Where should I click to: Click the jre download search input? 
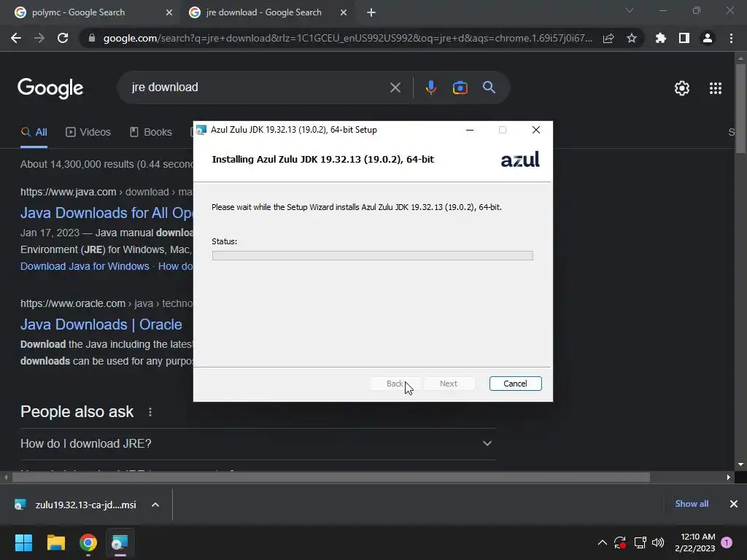pos(258,87)
